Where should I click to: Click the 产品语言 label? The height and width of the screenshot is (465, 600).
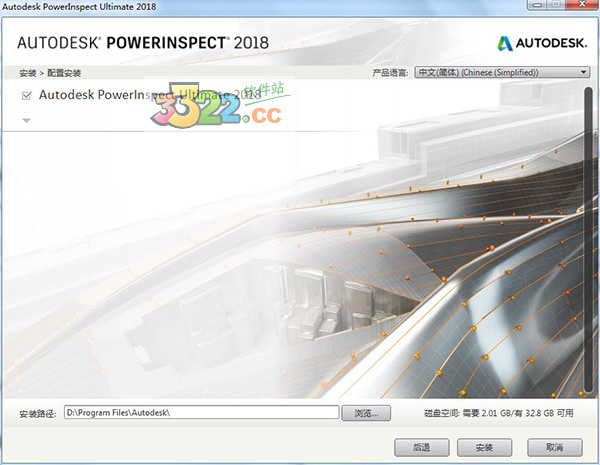390,72
